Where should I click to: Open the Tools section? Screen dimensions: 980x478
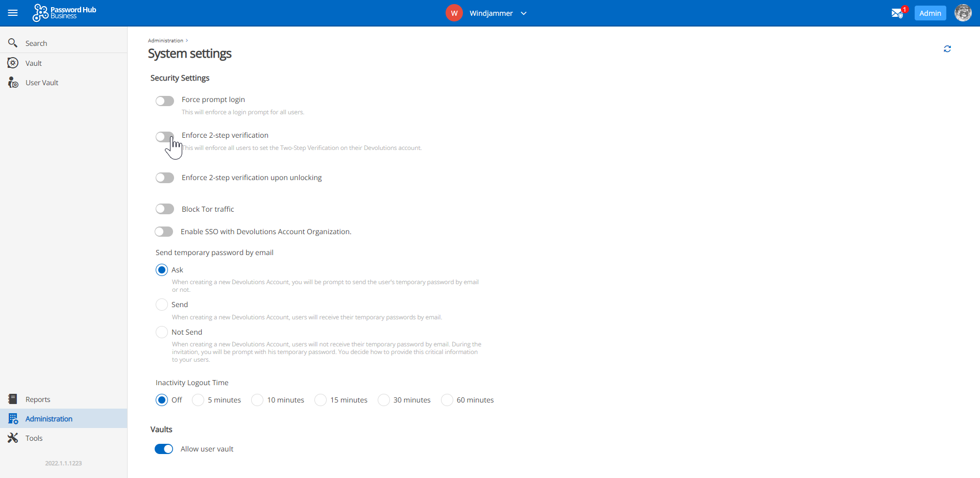(x=34, y=438)
